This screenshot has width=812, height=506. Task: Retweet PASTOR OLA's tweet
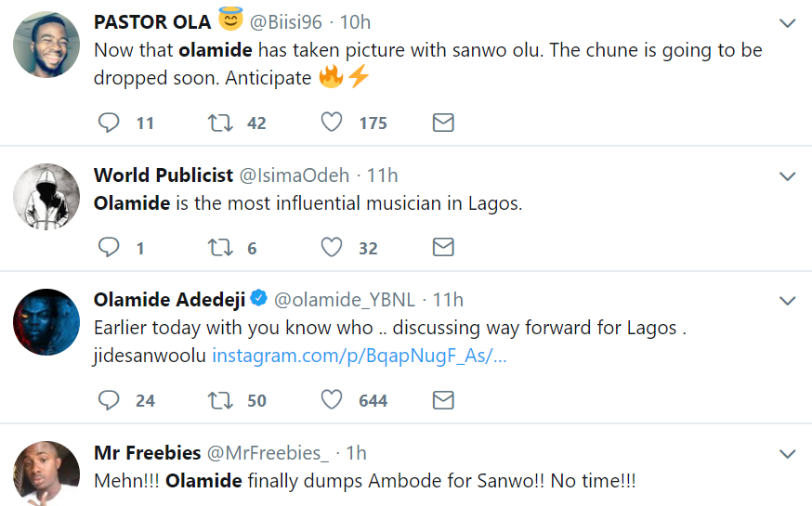pos(220,123)
